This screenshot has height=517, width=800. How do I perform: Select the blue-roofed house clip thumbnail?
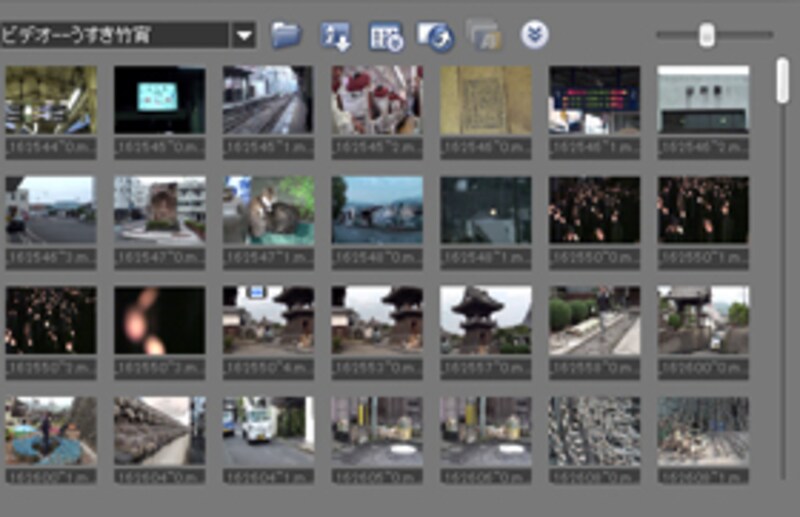[x=376, y=210]
